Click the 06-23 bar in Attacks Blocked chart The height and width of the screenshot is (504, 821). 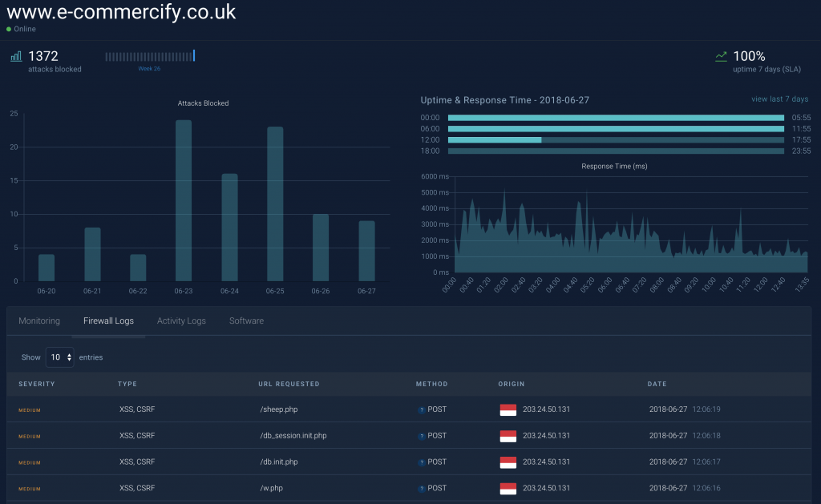(184, 200)
